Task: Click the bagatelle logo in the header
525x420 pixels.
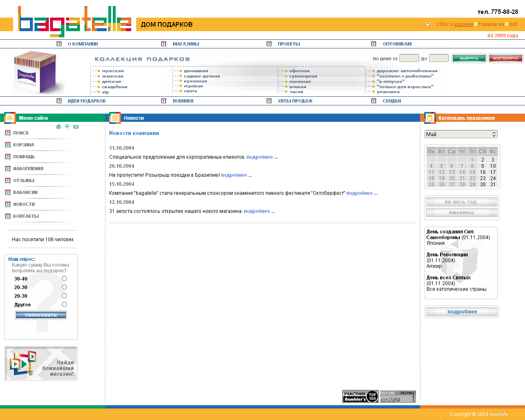Action: [x=75, y=22]
